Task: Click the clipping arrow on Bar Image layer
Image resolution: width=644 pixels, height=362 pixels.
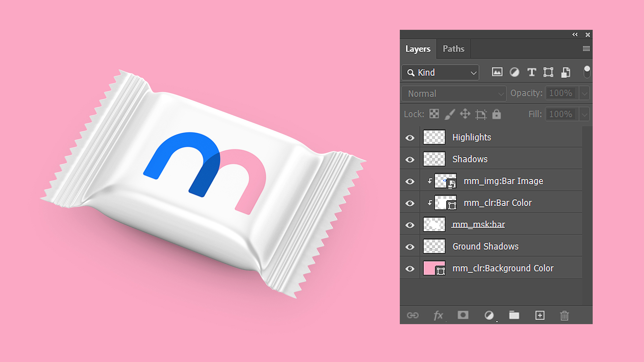Action: pyautogui.click(x=430, y=181)
